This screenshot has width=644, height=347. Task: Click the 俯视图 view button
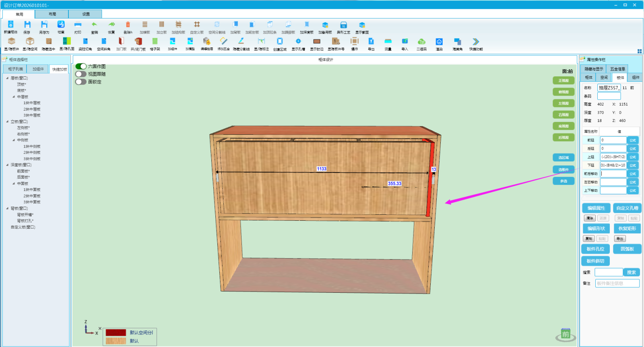point(563,92)
